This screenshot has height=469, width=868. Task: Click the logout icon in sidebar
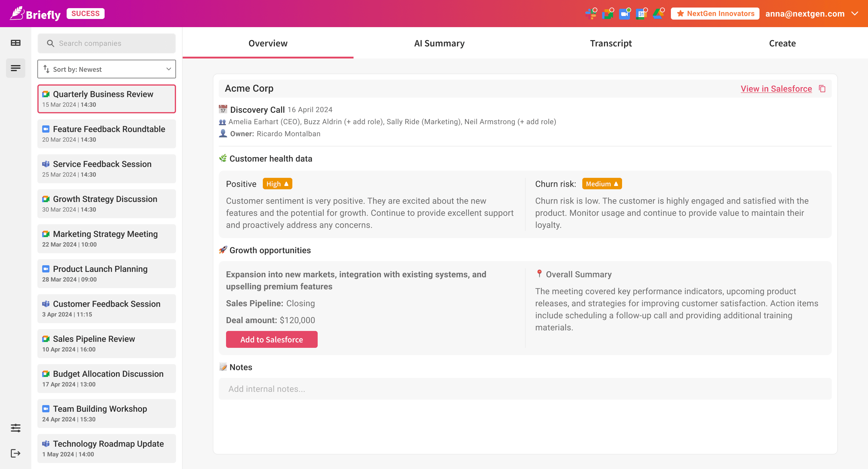coord(15,453)
